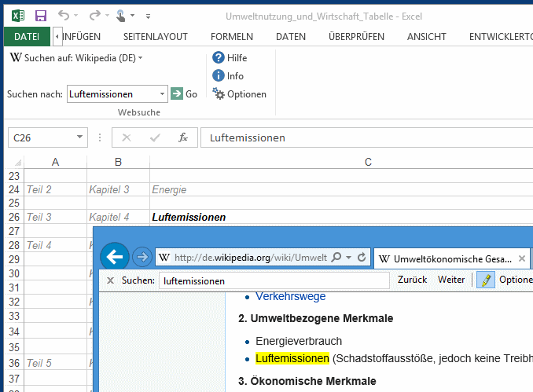The image size is (533, 392).
Task: Customize the Quick Access Toolbar
Action: 148,16
